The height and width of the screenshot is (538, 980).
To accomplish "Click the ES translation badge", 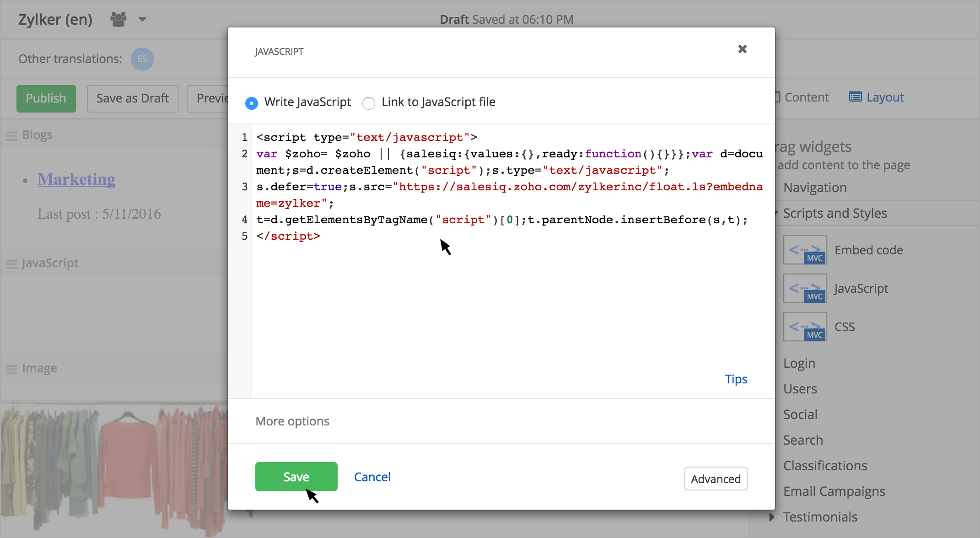I will click(x=142, y=59).
